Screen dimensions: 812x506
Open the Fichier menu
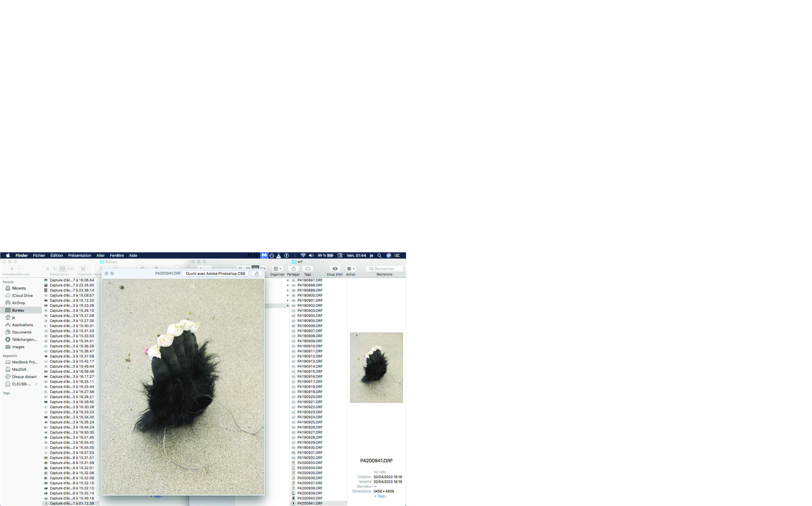(39, 255)
